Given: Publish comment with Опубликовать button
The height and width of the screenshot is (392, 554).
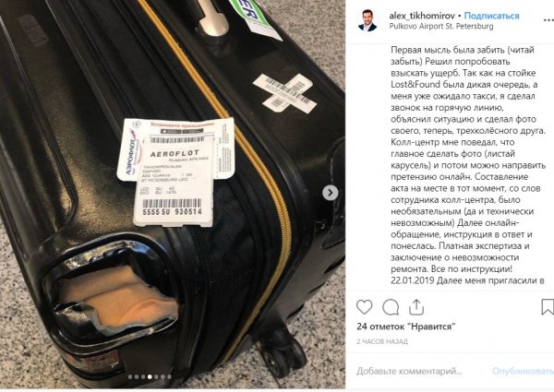Looking at the screenshot, I should point(523,371).
